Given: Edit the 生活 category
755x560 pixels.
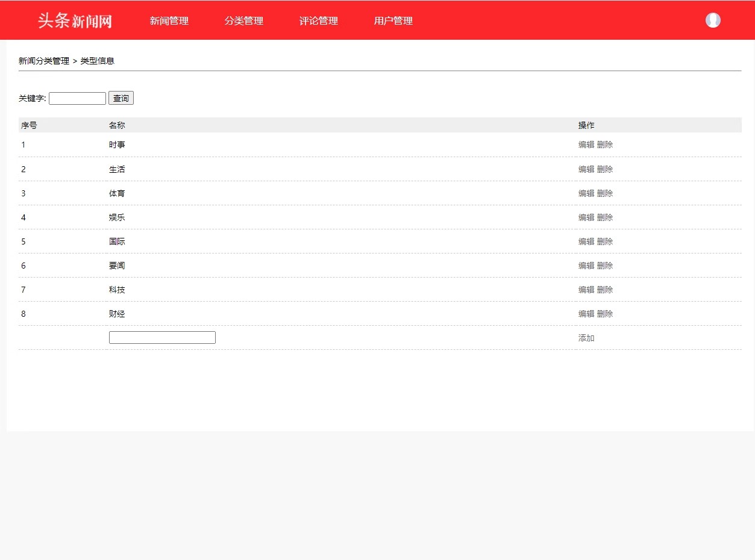Looking at the screenshot, I should coord(586,169).
